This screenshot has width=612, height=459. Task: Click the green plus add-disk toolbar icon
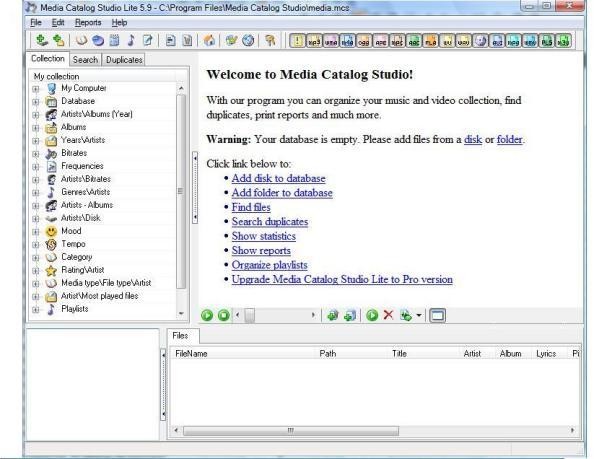tap(41, 40)
